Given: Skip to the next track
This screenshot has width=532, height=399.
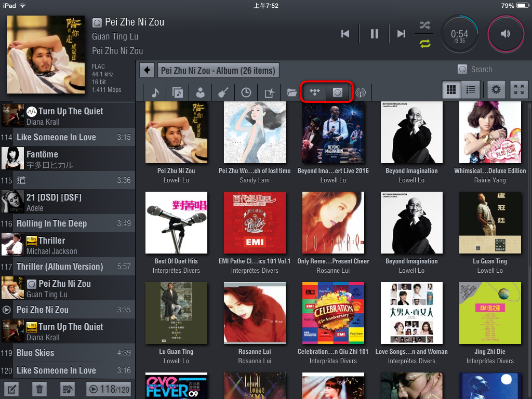Looking at the screenshot, I should point(401,34).
